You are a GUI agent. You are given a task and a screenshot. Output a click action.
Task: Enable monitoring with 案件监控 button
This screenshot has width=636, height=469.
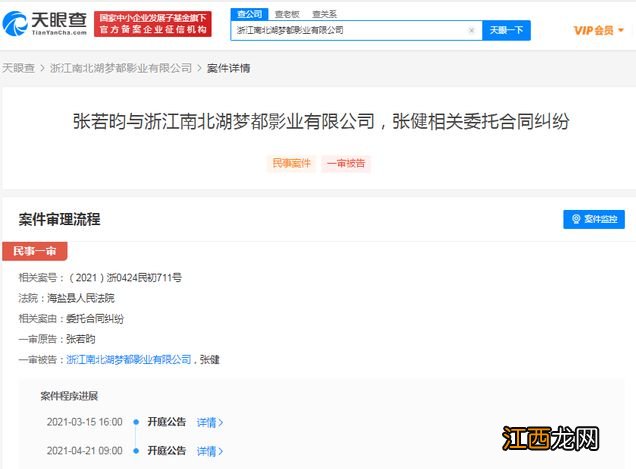click(594, 219)
